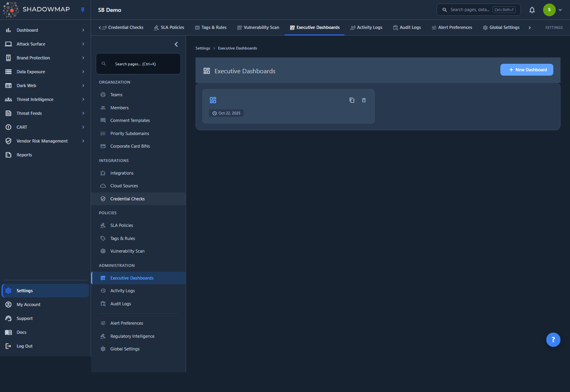
Task: Switch to the Activity Logs tab
Action: tap(366, 27)
